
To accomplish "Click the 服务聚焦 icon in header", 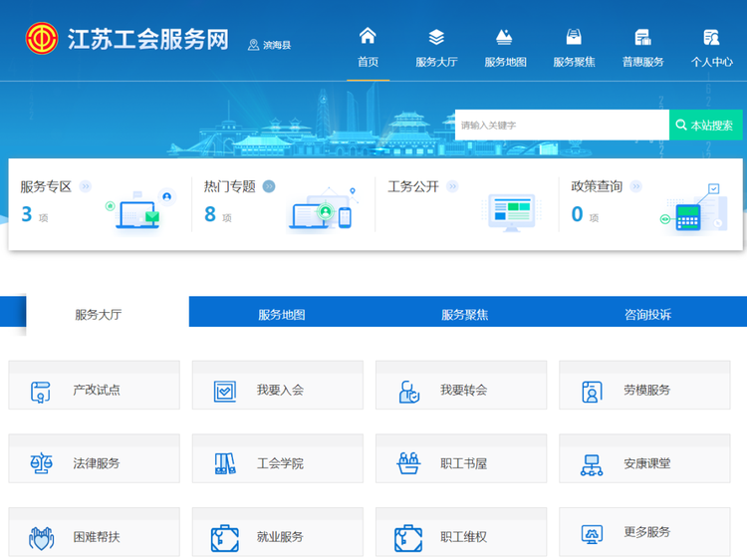I will click(x=574, y=37).
